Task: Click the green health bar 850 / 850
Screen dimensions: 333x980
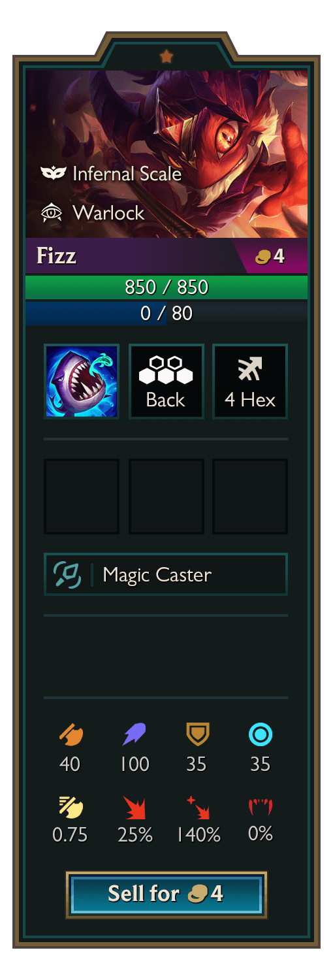Action: click(x=166, y=287)
